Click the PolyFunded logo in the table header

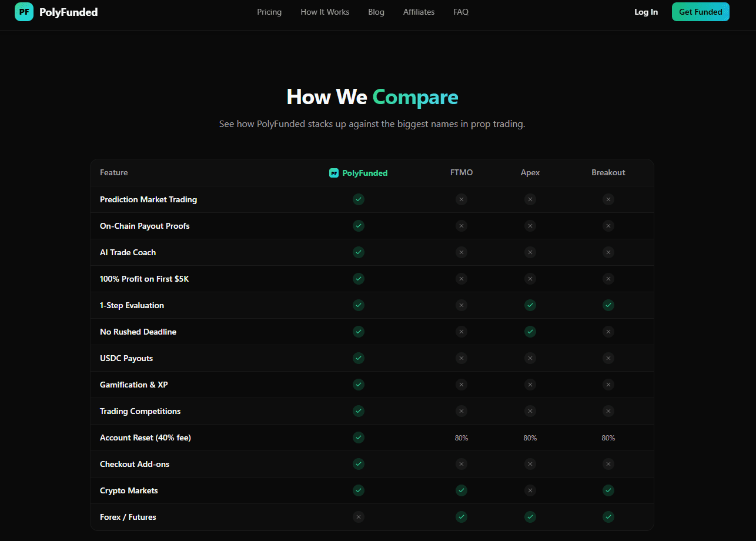pos(358,172)
